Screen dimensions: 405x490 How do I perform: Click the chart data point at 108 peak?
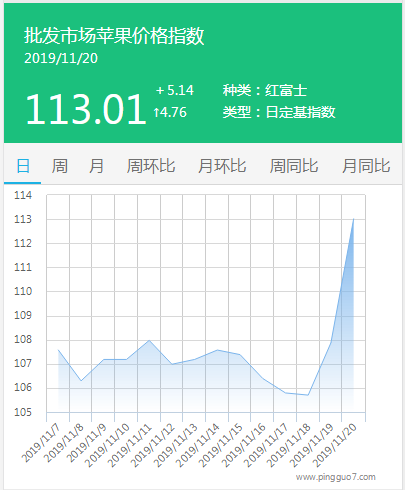149,340
